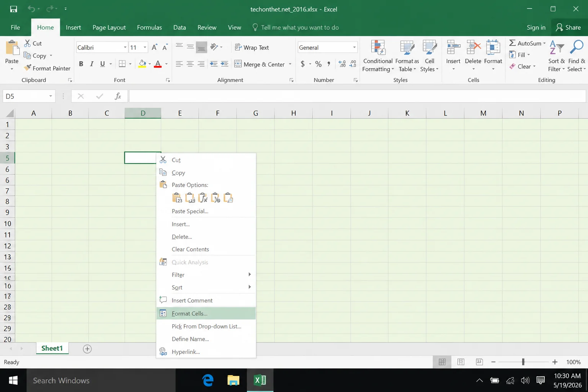Open Cell Styles gallery
The height and width of the screenshot is (392, 588).
click(x=430, y=56)
